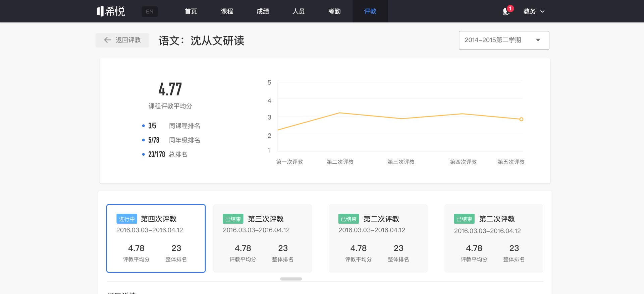
Task: Click the 4.78 score in 第四次评教 card
Action: (136, 248)
